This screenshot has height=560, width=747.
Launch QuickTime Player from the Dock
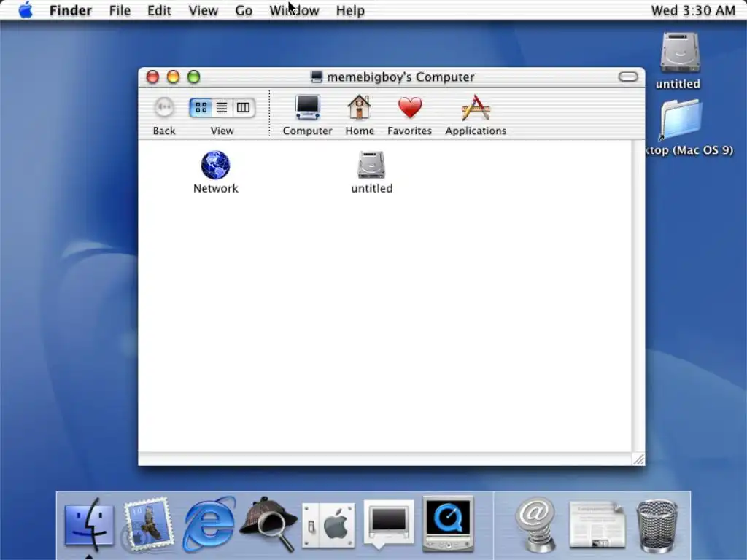click(448, 524)
